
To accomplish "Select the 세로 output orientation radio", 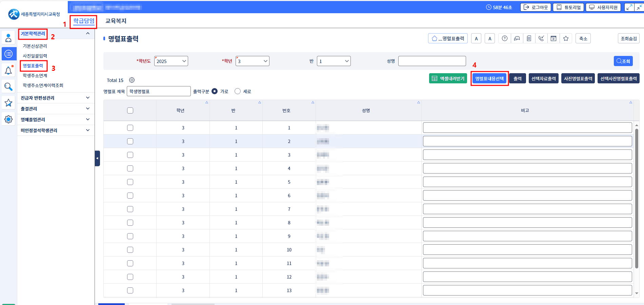I will [x=238, y=91].
